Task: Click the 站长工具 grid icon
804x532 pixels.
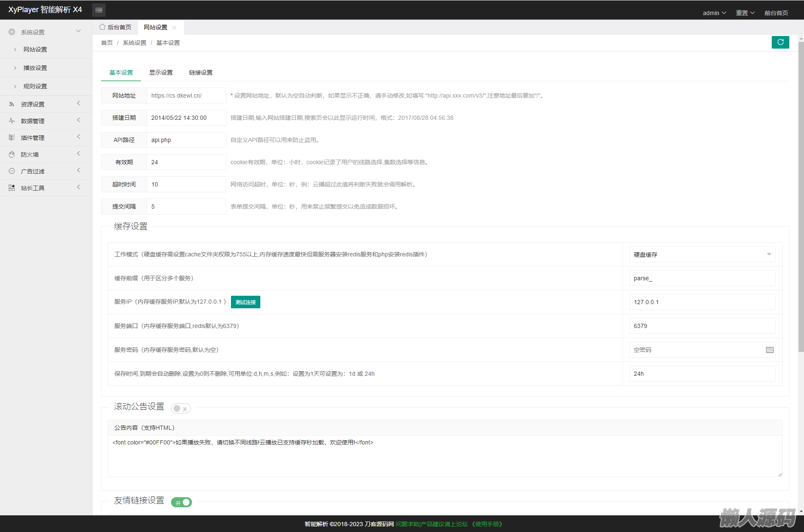Action: coord(12,188)
